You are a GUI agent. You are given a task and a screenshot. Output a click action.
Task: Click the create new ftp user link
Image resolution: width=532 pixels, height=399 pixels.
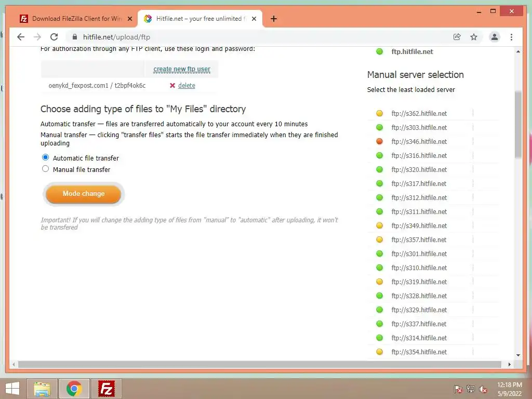(181, 69)
